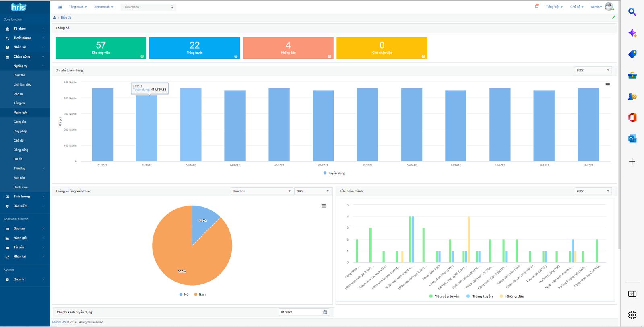The width and height of the screenshot is (644, 327).
Task: Open the pie chart context menu icon
Action: point(323,206)
